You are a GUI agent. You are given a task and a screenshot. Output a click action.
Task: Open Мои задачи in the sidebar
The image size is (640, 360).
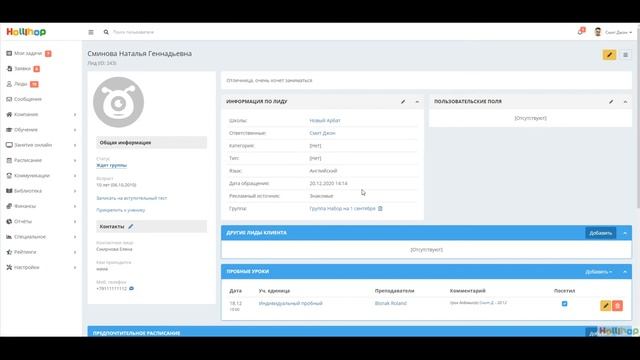(x=28, y=53)
